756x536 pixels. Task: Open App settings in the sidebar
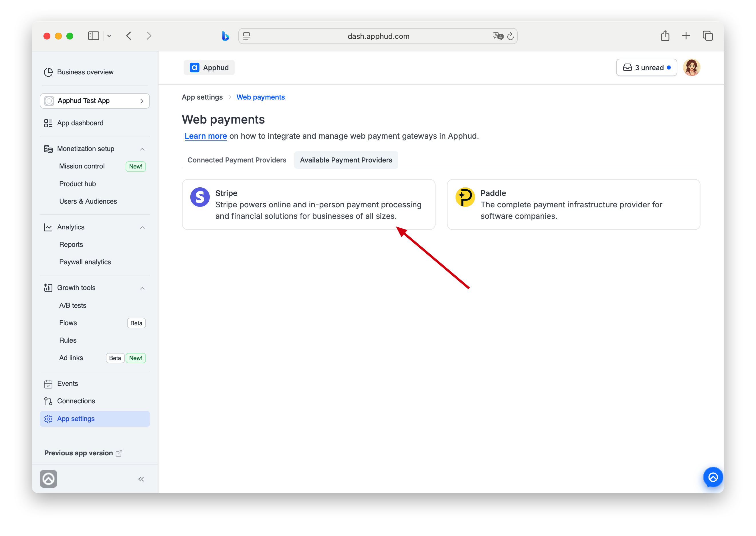pyautogui.click(x=94, y=418)
